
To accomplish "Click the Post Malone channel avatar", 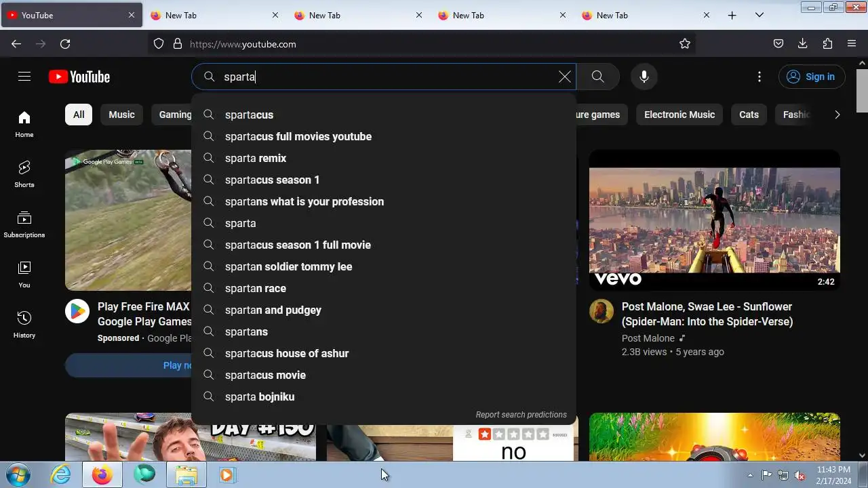I will (601, 311).
